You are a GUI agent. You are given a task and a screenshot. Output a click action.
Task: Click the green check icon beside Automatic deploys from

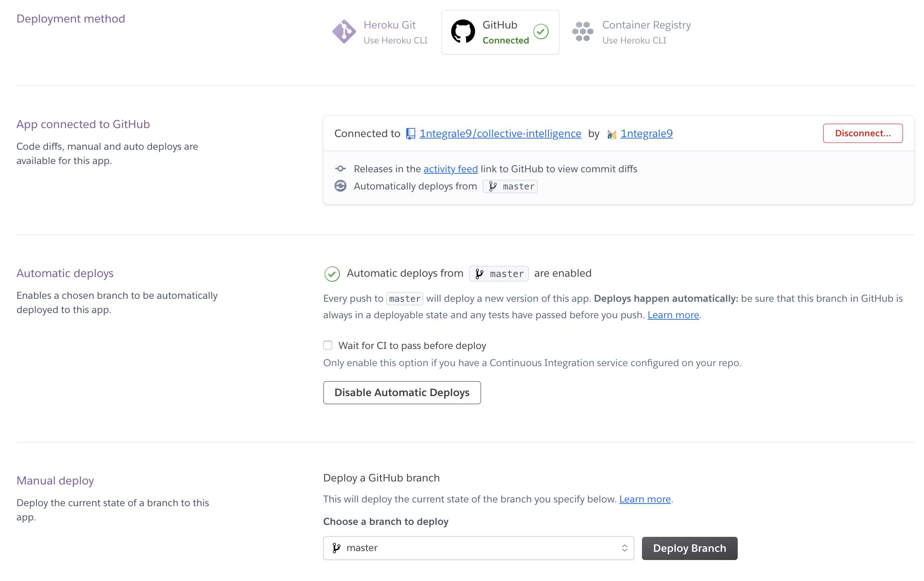click(x=332, y=274)
